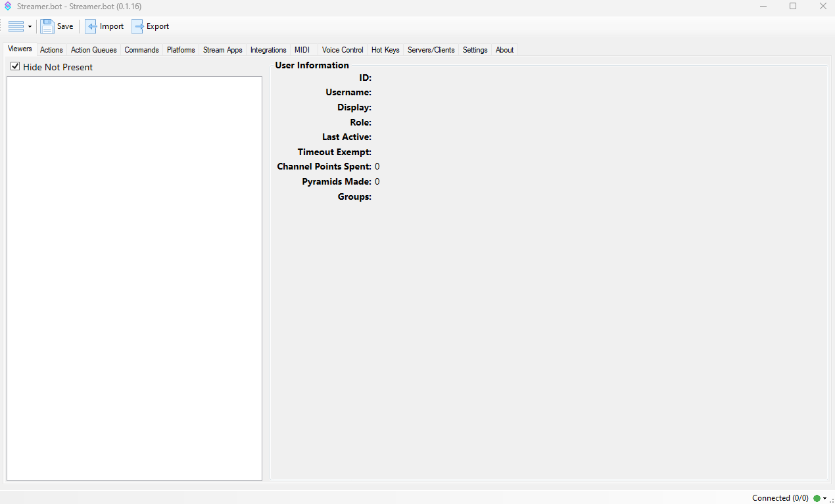Switch to the MIDI tab

click(302, 49)
